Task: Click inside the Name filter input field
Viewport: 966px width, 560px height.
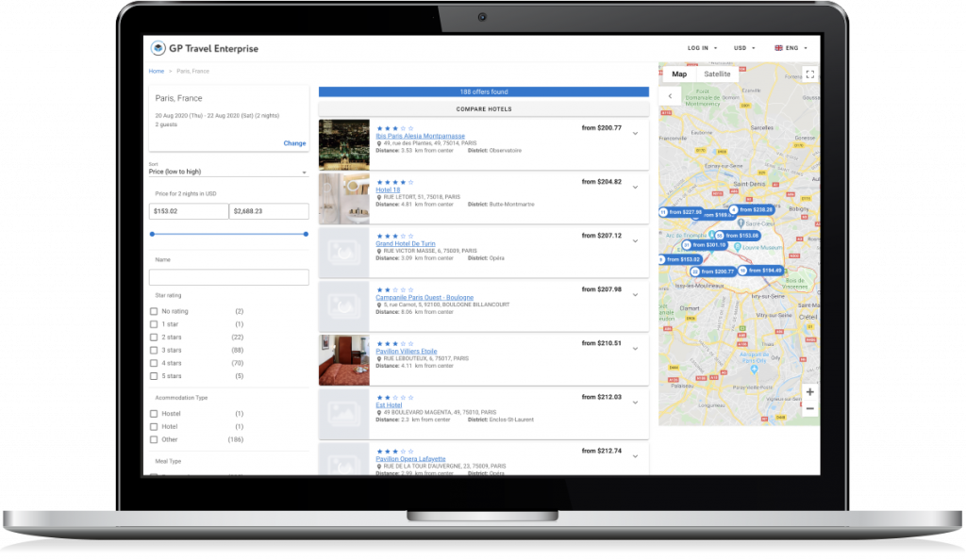Action: click(x=228, y=276)
